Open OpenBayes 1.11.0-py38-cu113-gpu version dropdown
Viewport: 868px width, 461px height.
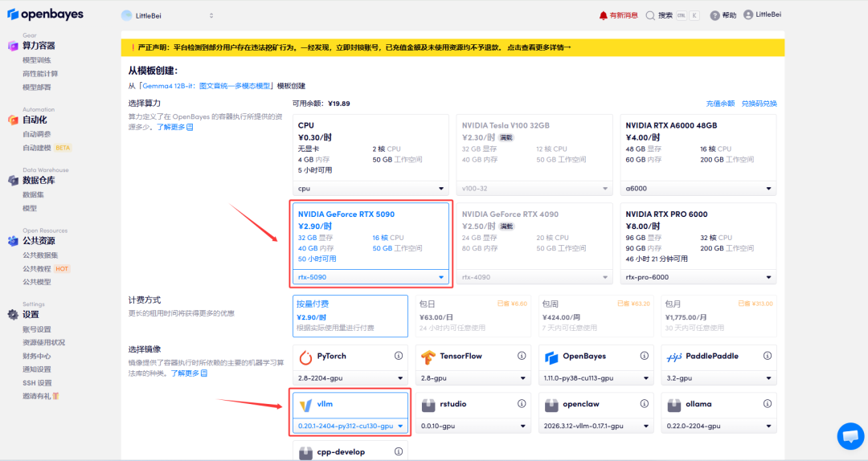[596, 378]
